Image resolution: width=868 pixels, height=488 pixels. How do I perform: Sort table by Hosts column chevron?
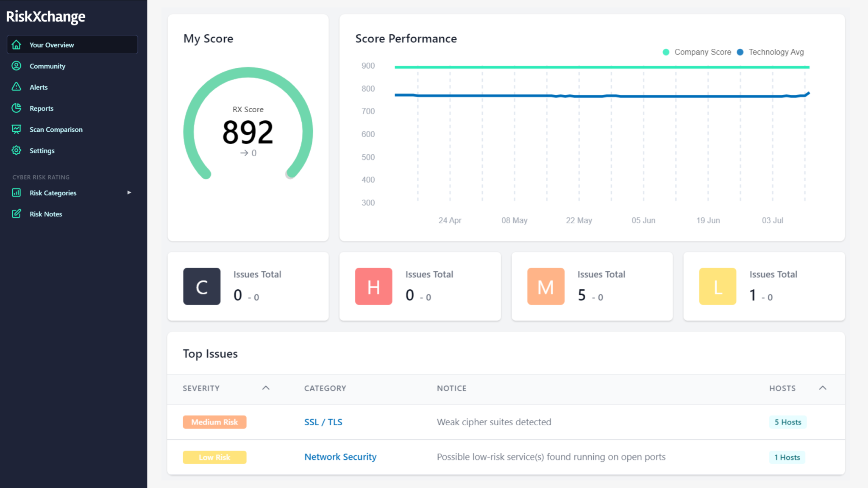click(x=823, y=388)
